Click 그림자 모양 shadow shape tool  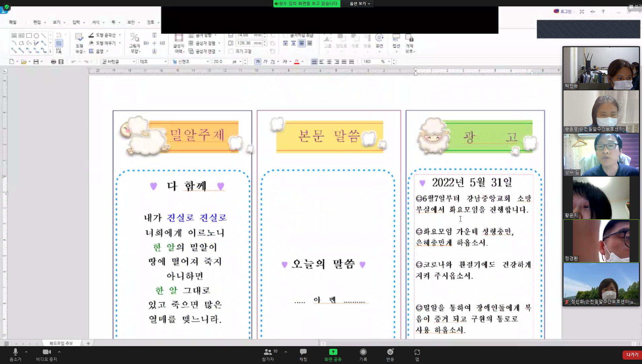pos(135,43)
